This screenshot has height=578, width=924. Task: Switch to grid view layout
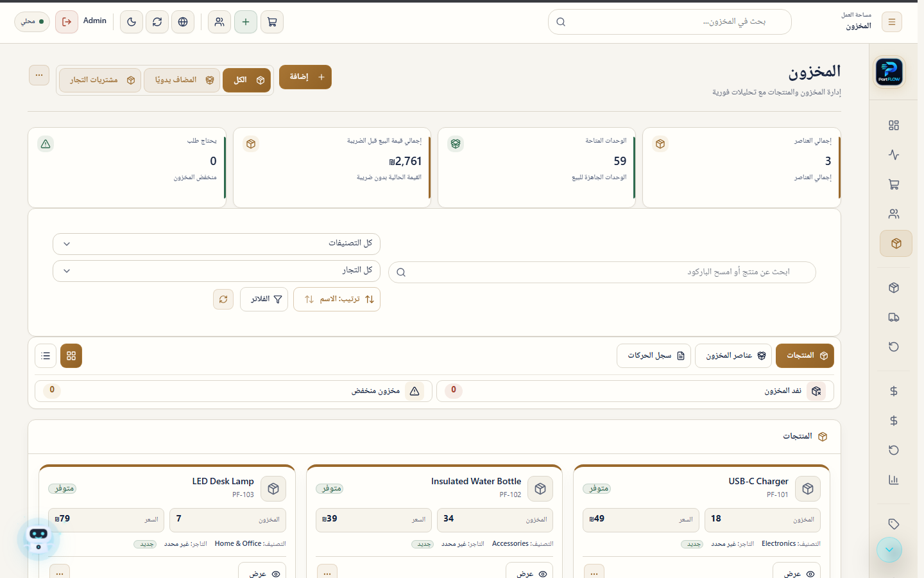tap(71, 356)
